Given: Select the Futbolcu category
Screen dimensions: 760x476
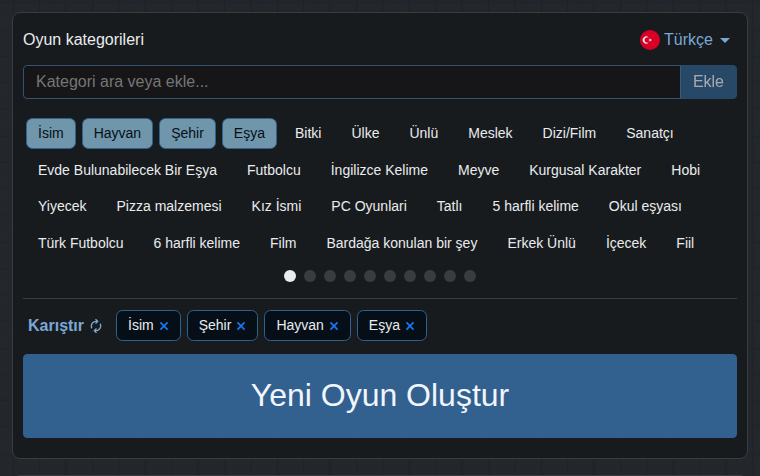Looking at the screenshot, I should (274, 170).
